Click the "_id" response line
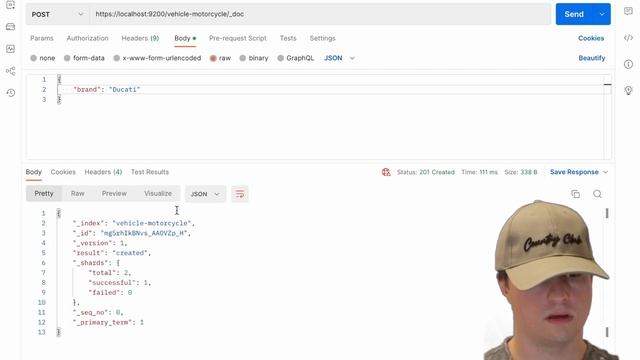This screenshot has width=640, height=360. [x=131, y=233]
